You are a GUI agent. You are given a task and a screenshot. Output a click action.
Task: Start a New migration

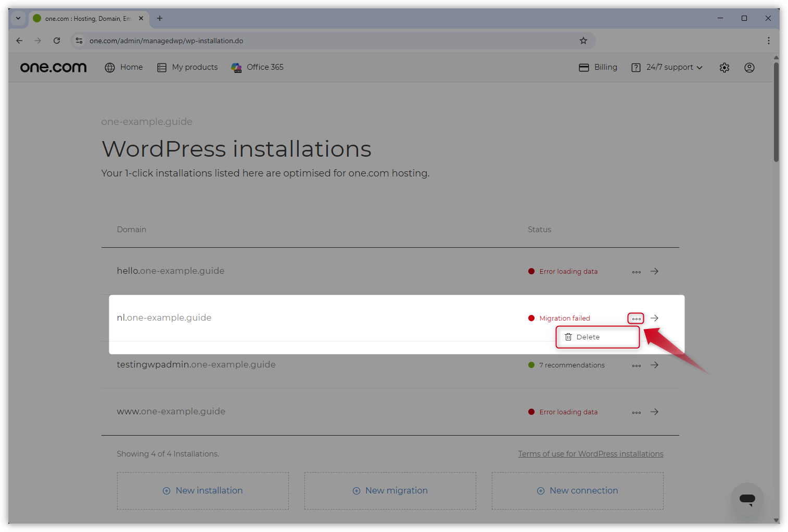(x=390, y=491)
